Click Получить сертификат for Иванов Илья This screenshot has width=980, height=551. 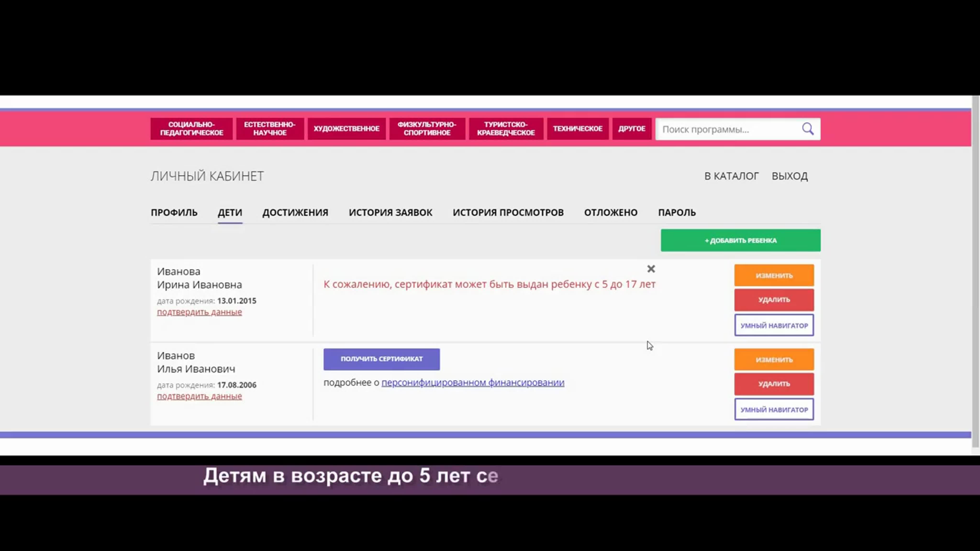point(382,359)
